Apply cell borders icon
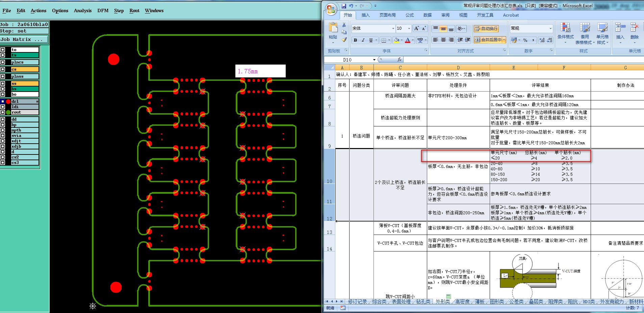Viewport: 644px width, 313px height. coord(384,40)
